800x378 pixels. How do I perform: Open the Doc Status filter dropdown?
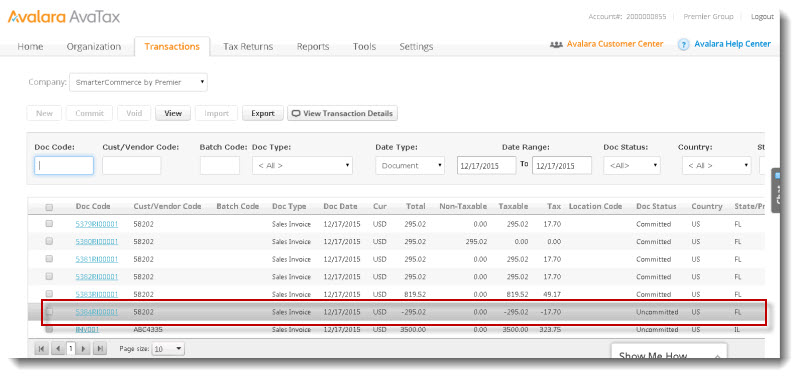click(632, 165)
